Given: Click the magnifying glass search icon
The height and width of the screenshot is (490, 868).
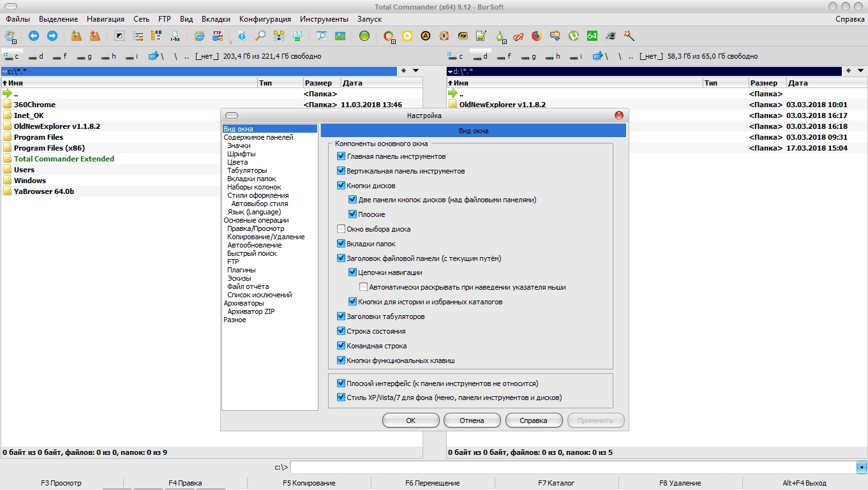Looking at the screenshot, I should pos(260,36).
